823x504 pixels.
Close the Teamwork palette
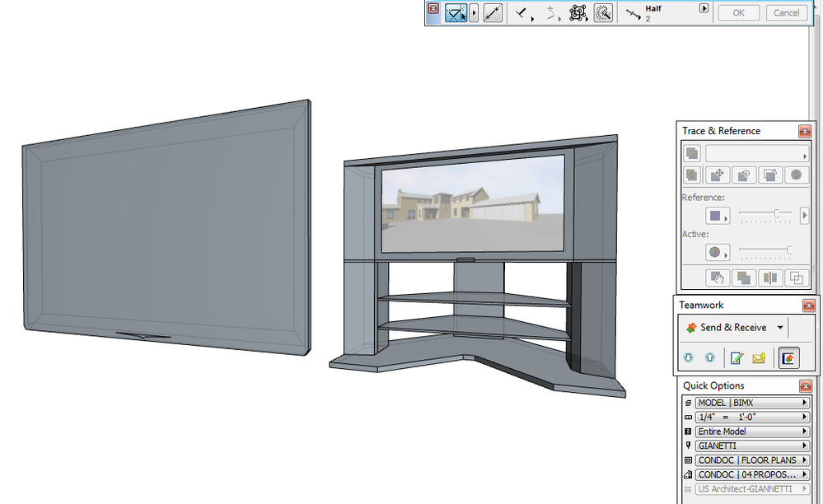(x=809, y=306)
